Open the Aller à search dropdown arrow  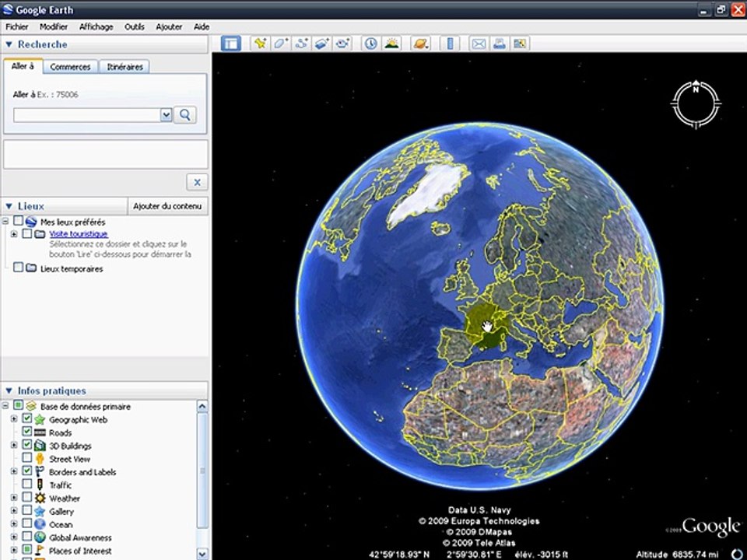pyautogui.click(x=166, y=115)
